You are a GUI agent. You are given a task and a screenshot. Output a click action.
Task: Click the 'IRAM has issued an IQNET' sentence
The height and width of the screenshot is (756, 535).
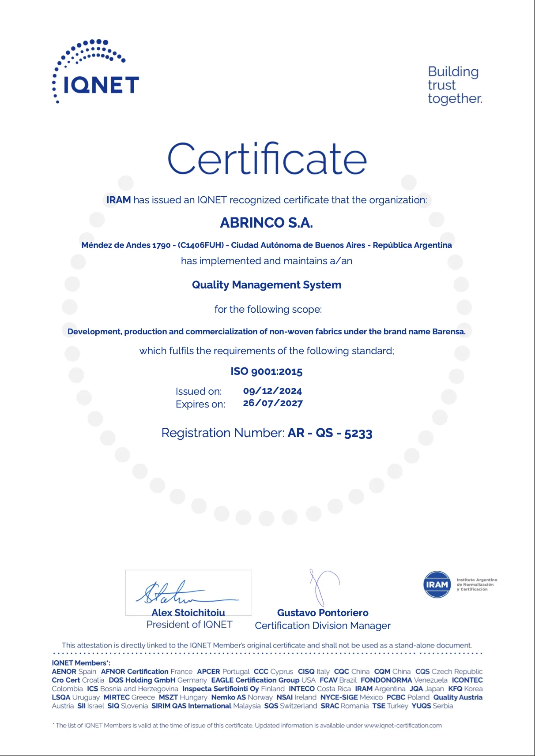(x=267, y=200)
